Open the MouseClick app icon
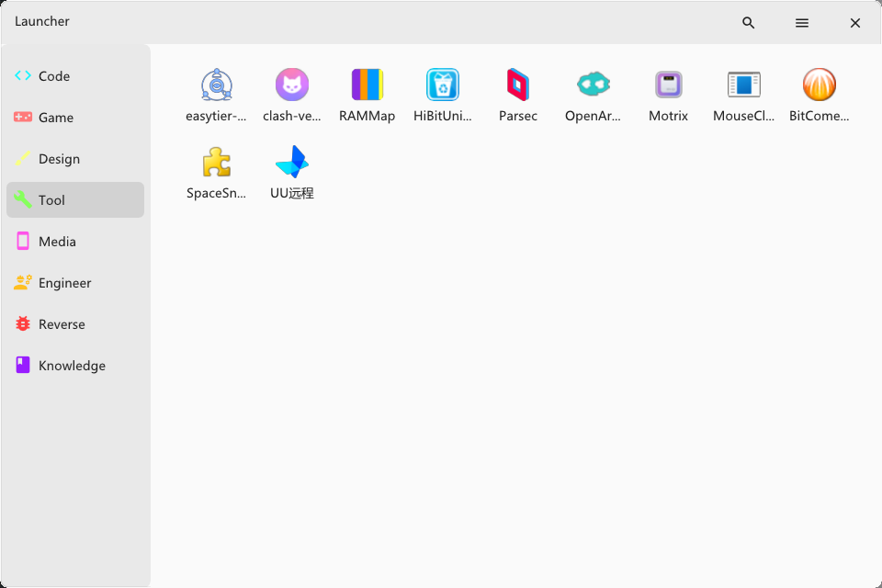 [x=743, y=85]
